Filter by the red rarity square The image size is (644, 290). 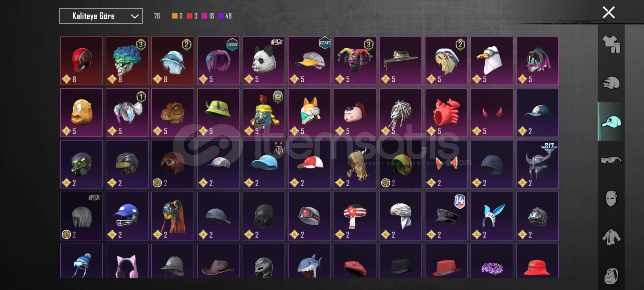point(190,16)
